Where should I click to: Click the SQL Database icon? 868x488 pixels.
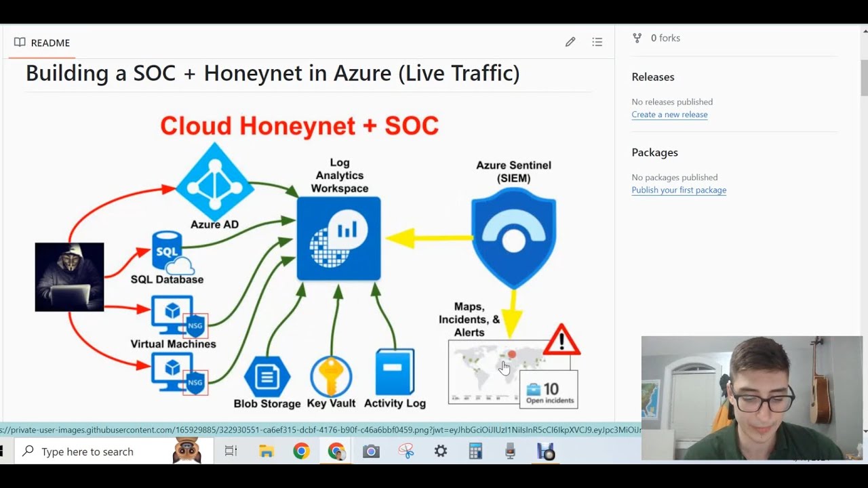[172, 252]
